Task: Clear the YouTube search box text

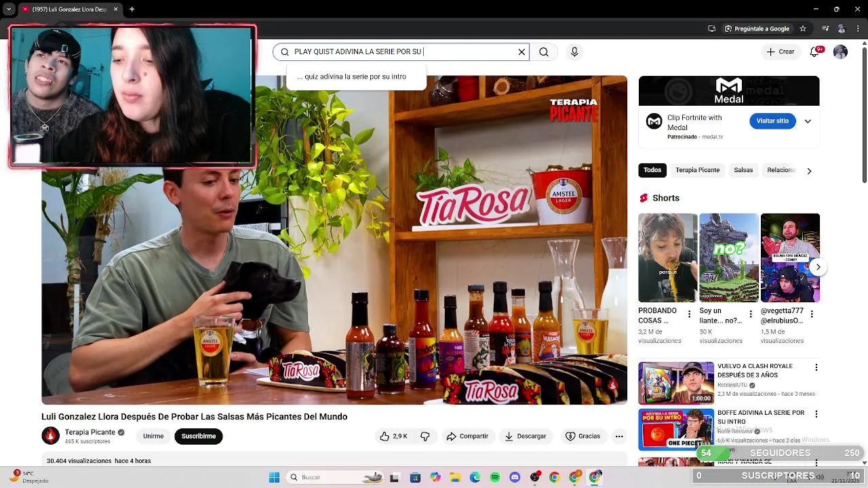Action: 521,52
